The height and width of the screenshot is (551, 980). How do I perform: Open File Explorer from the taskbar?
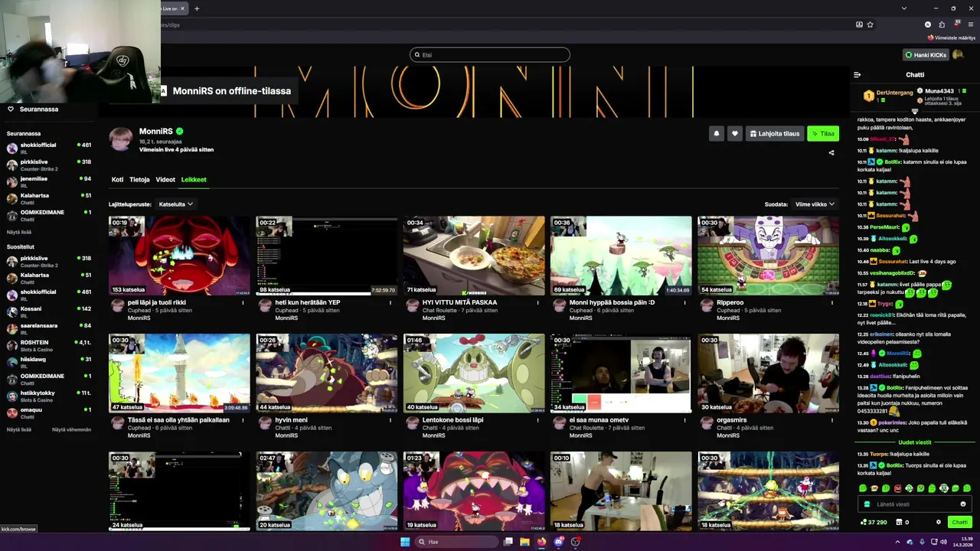[x=524, y=542]
